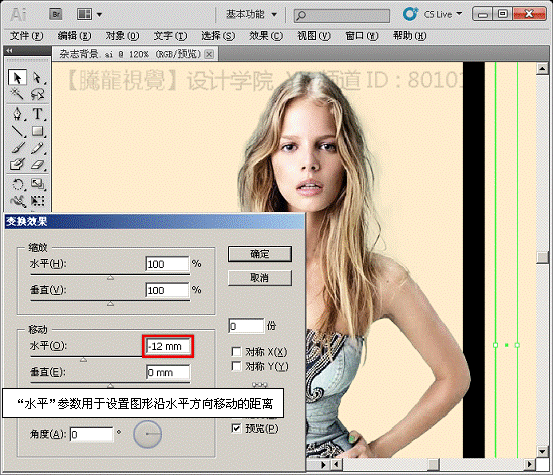This screenshot has width=553, height=475.
Task: Click the 角度(A) angle input field
Action: (x=92, y=434)
